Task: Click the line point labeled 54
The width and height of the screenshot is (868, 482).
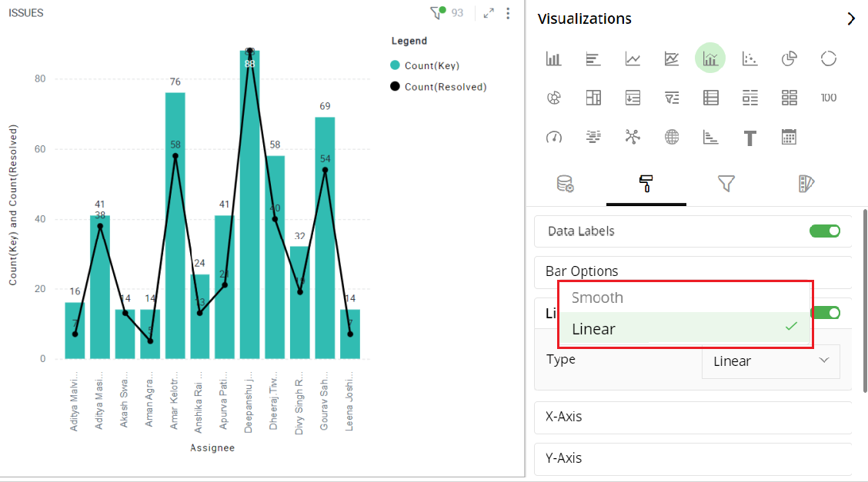Action: coord(325,170)
